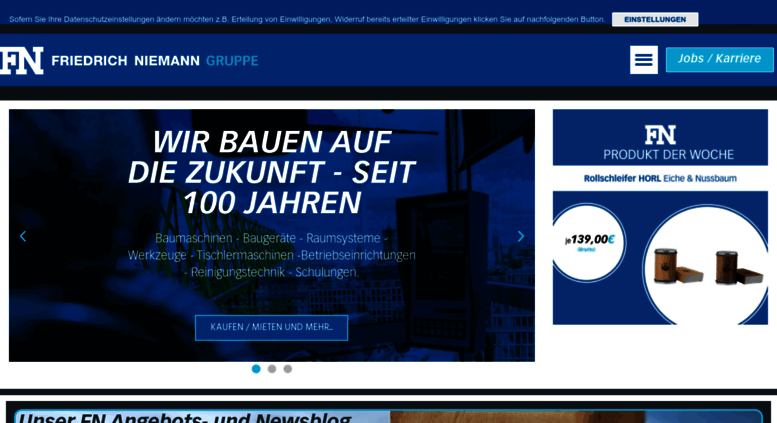Screen dimensions: 777x423
Task: Click the FN logo in the header
Action: point(22,60)
